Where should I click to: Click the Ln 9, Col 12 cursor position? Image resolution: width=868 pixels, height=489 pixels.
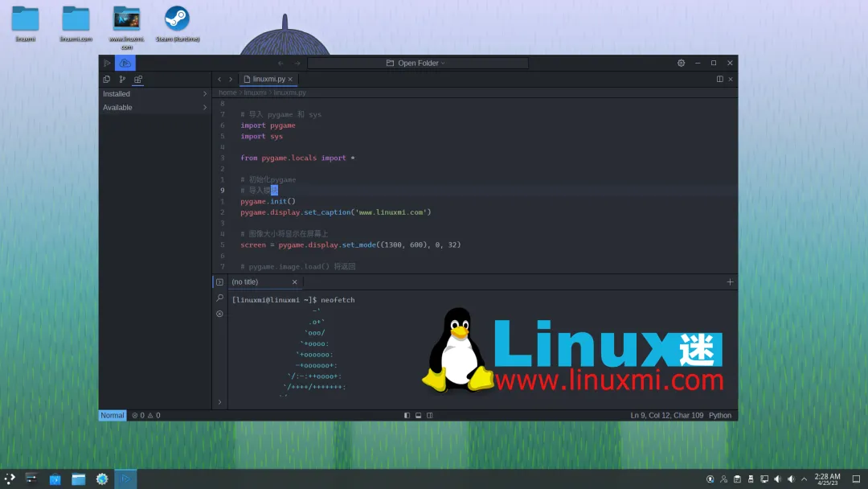(666, 415)
